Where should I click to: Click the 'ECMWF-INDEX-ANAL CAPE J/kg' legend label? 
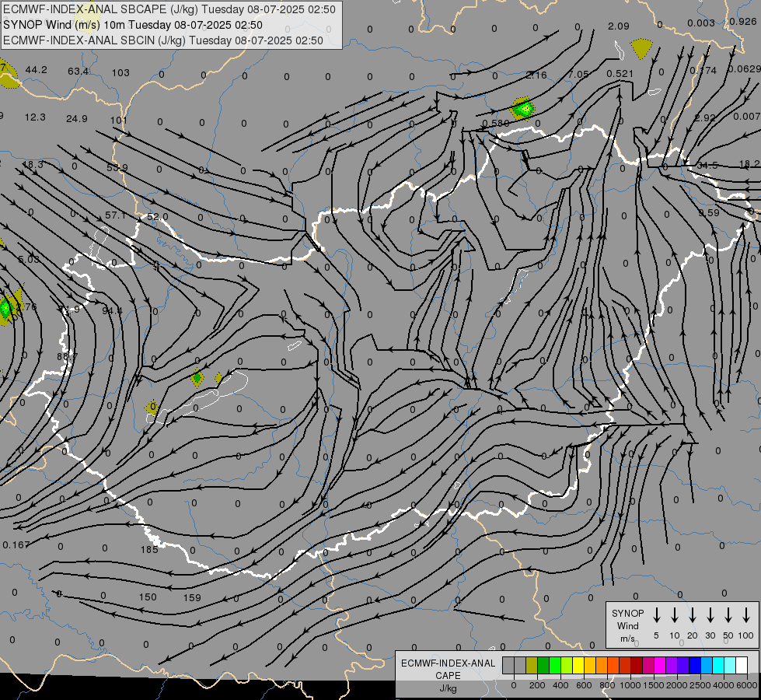tap(448, 675)
